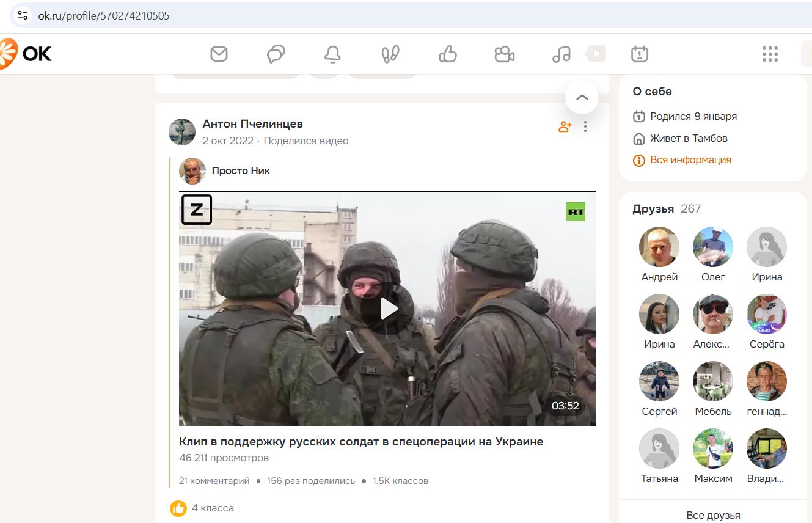Open the calendar events icon in header
Image resolution: width=812 pixels, height=523 pixels.
point(639,54)
